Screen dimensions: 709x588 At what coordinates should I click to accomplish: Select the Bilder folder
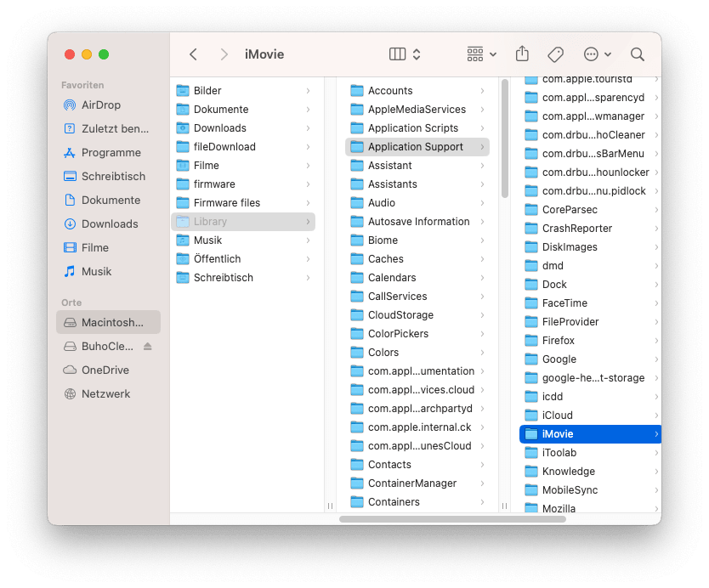point(243,90)
